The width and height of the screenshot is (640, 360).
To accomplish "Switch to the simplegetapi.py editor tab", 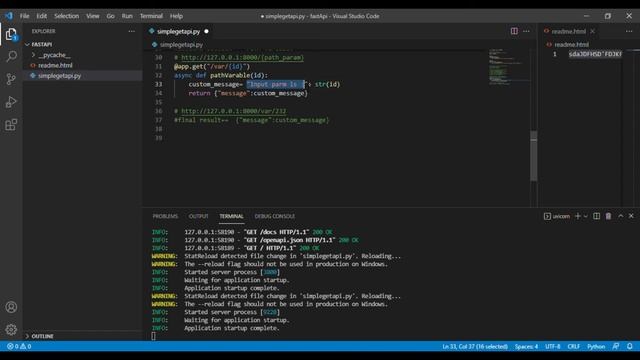I will click(178, 31).
